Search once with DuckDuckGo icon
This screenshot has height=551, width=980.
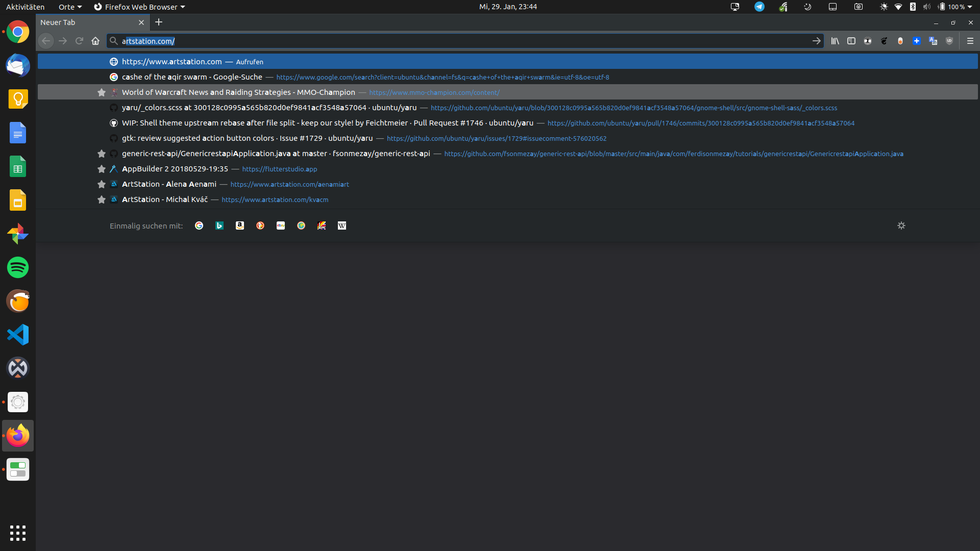260,226
